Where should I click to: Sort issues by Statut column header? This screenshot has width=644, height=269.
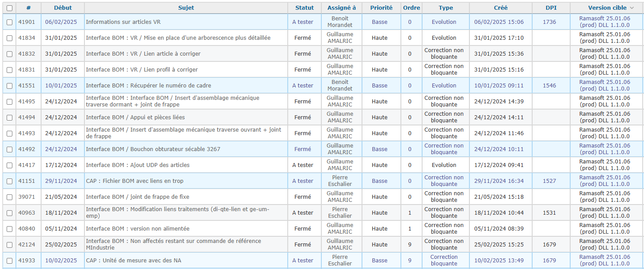(x=304, y=8)
